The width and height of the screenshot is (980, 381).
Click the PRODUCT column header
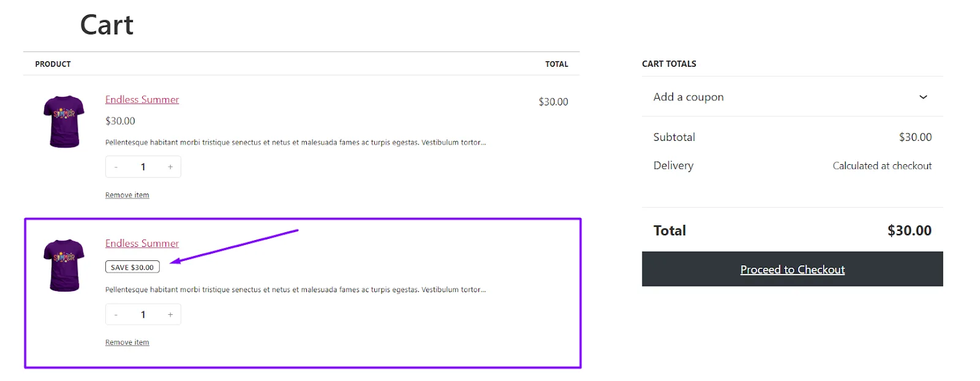[53, 64]
